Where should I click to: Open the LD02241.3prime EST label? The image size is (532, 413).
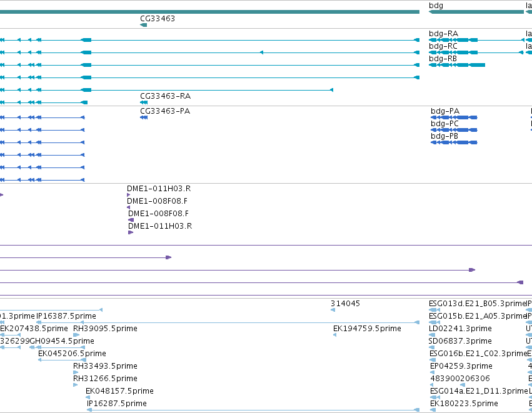(x=460, y=329)
